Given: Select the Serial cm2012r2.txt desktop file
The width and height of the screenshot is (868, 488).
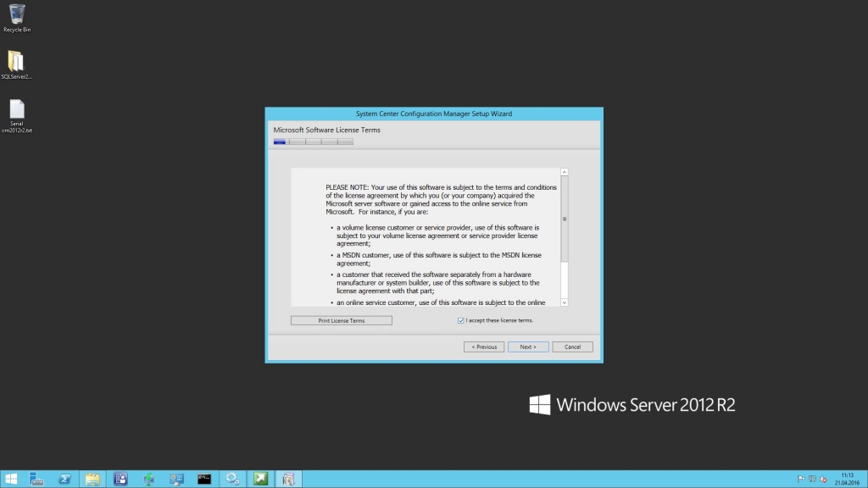Looking at the screenshot, I should 17,114.
